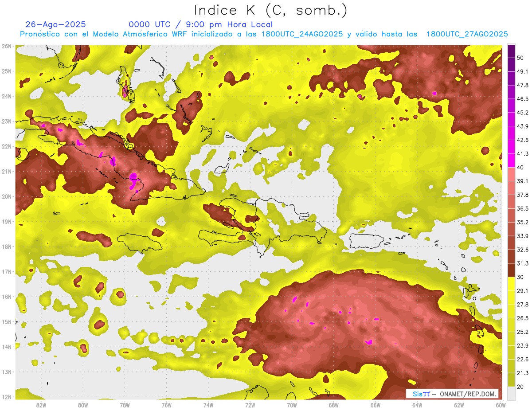Image resolution: width=532 pixels, height=411 pixels.
Task: Click the 'Indice K (C, somb.)' title
Action: [270, 10]
